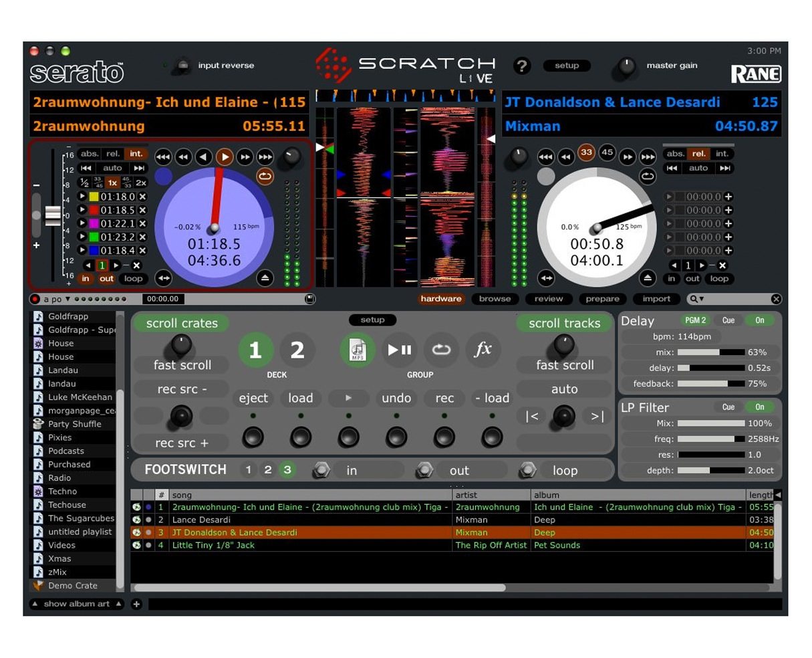Add cue point in right deck's first slot
Image resolution: width=812 pixels, height=658 pixels.
click(x=728, y=197)
